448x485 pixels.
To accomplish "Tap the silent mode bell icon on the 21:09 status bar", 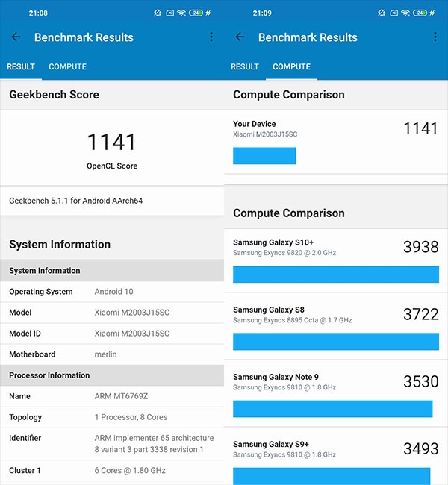I will (x=381, y=13).
